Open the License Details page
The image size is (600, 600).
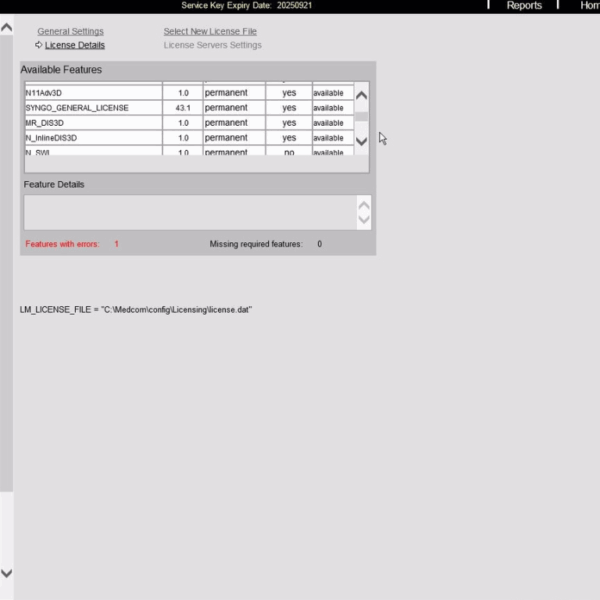(x=75, y=45)
